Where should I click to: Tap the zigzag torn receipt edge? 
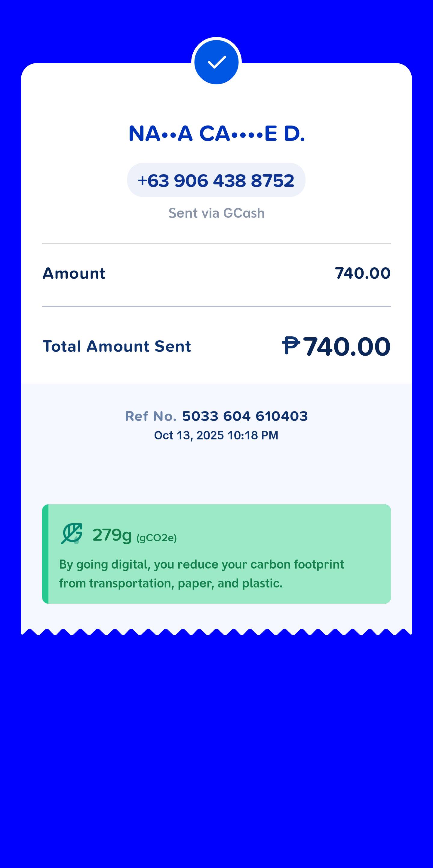216,632
